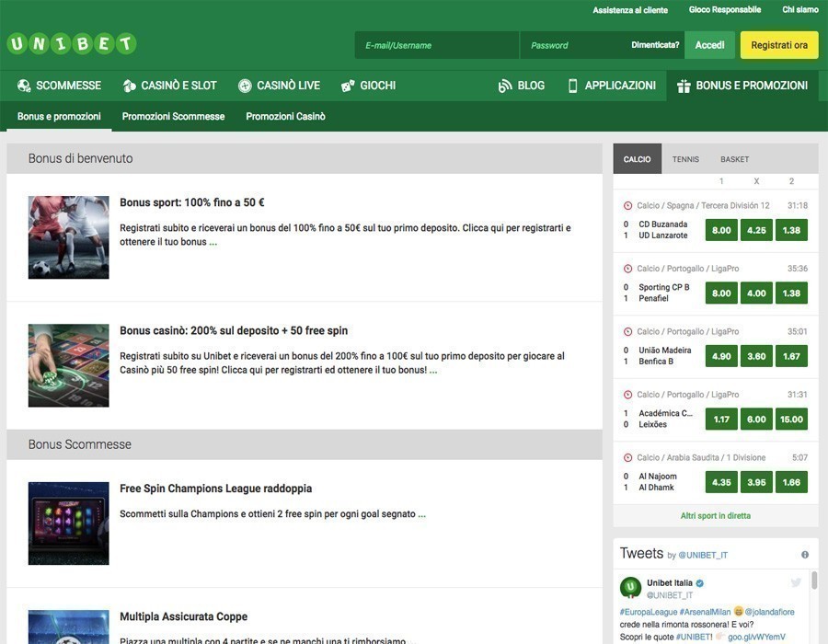Select 15.00 odds for Leixões
The height and width of the screenshot is (644, 828).
point(791,420)
